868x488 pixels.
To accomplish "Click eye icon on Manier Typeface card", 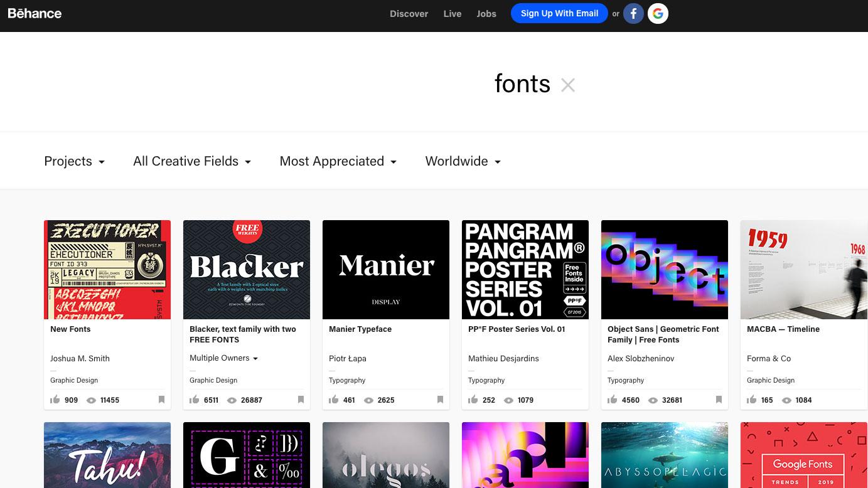I will [368, 400].
